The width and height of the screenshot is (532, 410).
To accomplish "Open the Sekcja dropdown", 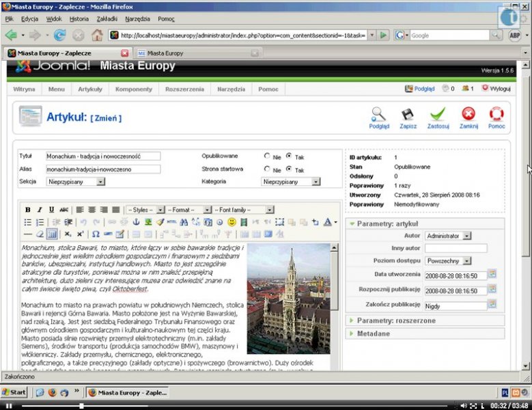I will (76, 182).
